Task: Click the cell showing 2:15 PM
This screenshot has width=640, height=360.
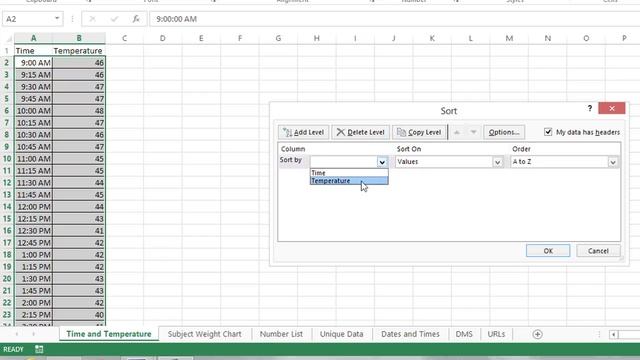Action: point(33,315)
